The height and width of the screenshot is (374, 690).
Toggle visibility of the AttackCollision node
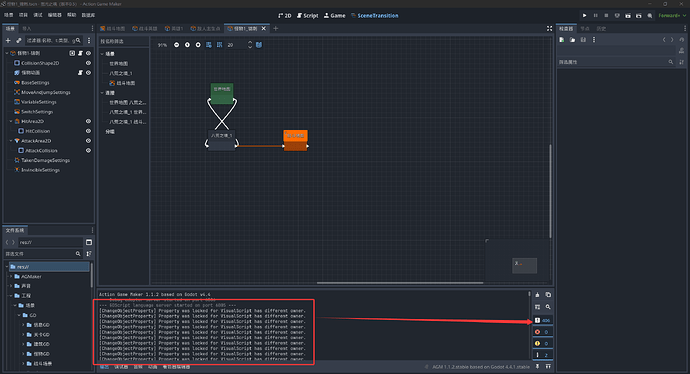coord(88,150)
